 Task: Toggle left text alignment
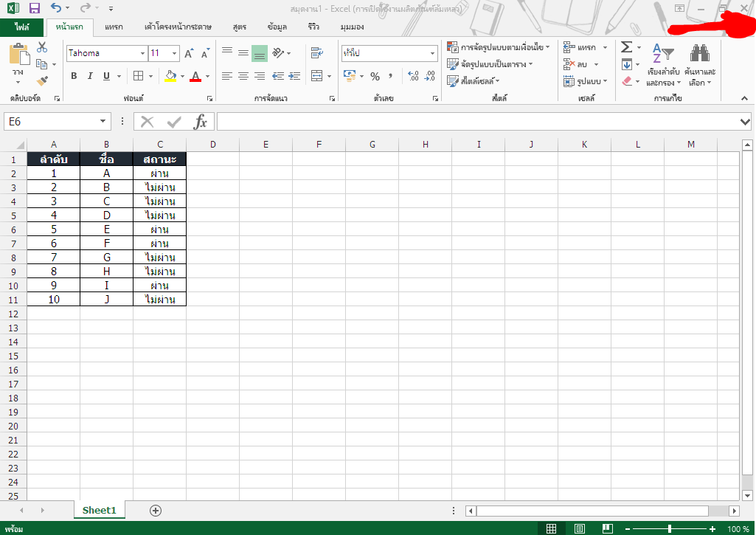pyautogui.click(x=227, y=76)
